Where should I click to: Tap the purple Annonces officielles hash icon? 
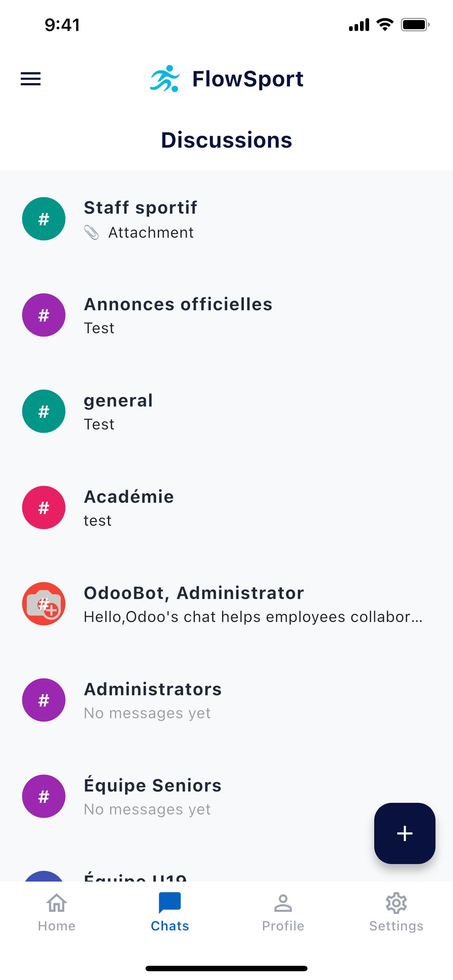[x=44, y=315]
